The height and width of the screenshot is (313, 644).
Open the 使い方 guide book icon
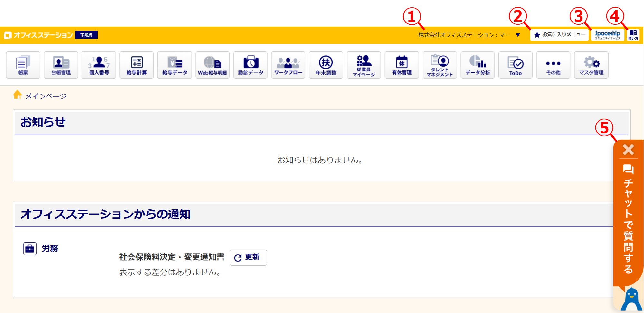(x=633, y=35)
